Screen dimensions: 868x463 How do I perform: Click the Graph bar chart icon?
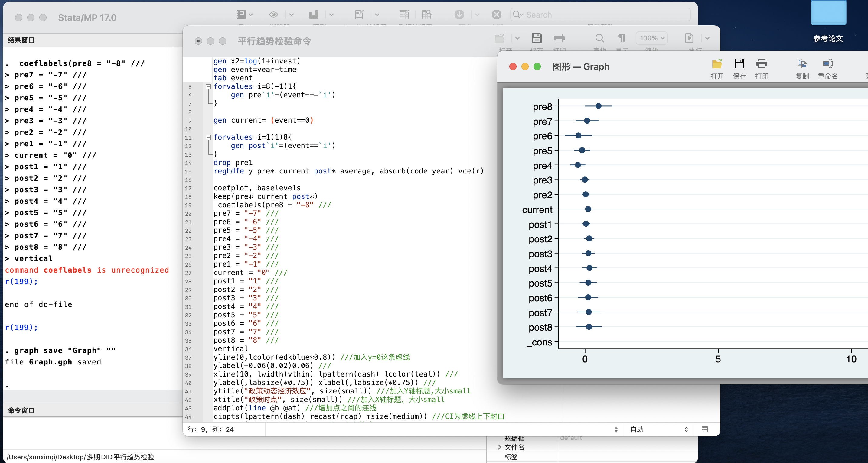(313, 15)
